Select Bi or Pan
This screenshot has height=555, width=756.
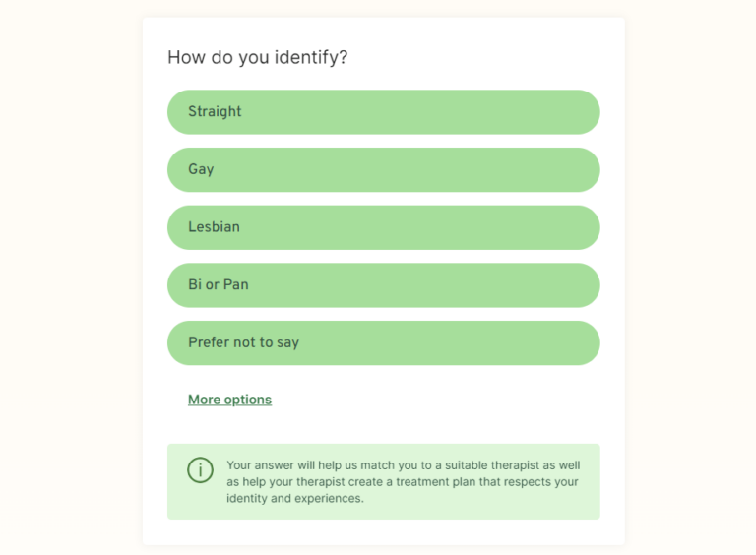[x=383, y=285]
